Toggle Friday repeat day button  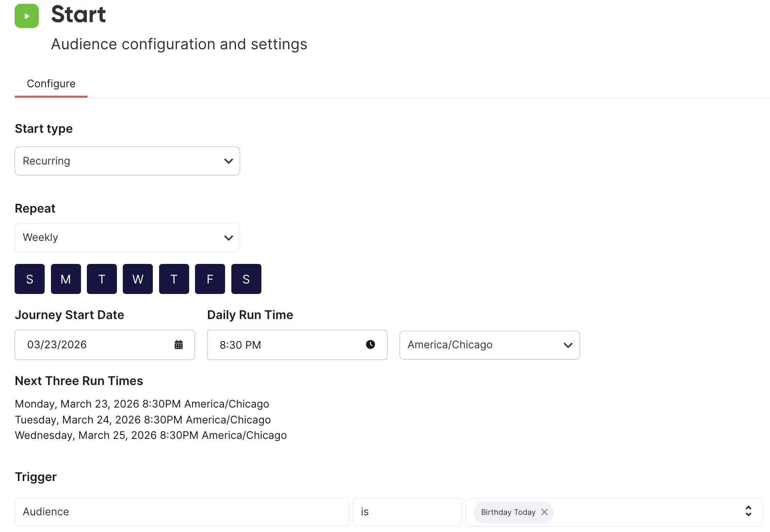[x=210, y=279]
